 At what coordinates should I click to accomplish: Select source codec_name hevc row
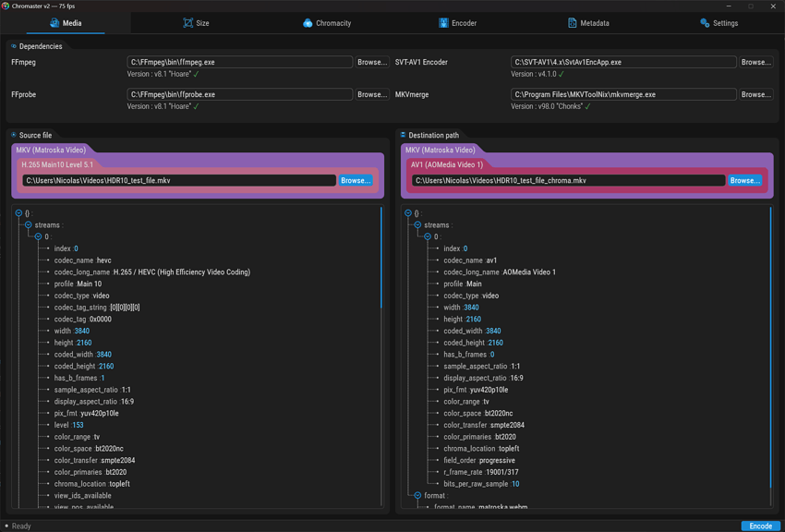82,260
